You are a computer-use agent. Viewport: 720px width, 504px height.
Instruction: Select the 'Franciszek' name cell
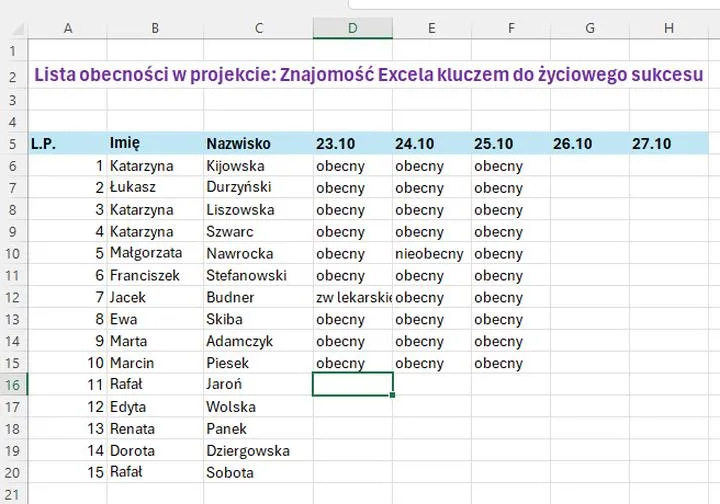click(155, 275)
